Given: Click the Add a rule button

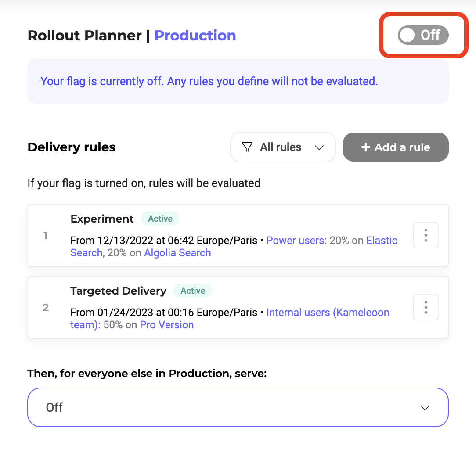Looking at the screenshot, I should click(x=396, y=147).
